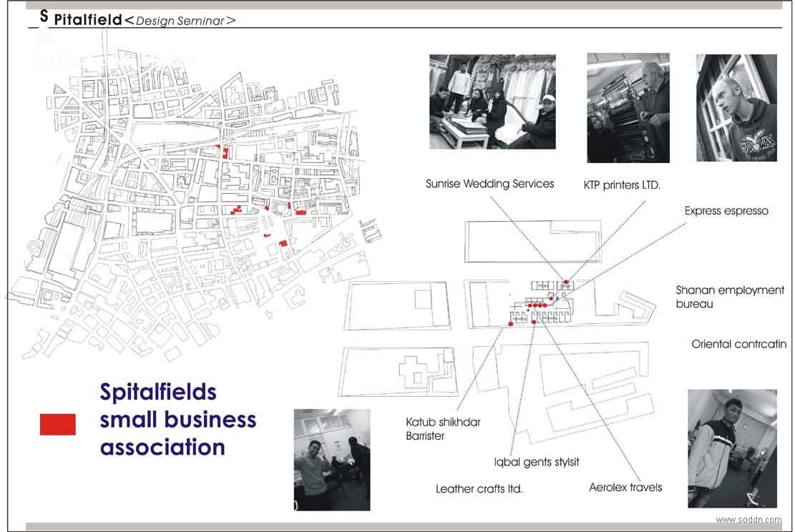Select the Pitalfield header title
This screenshot has width=795, height=532.
87,21
